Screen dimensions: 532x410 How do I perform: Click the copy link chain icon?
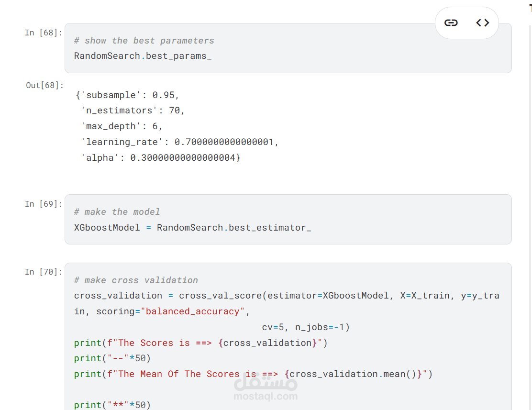(x=451, y=22)
